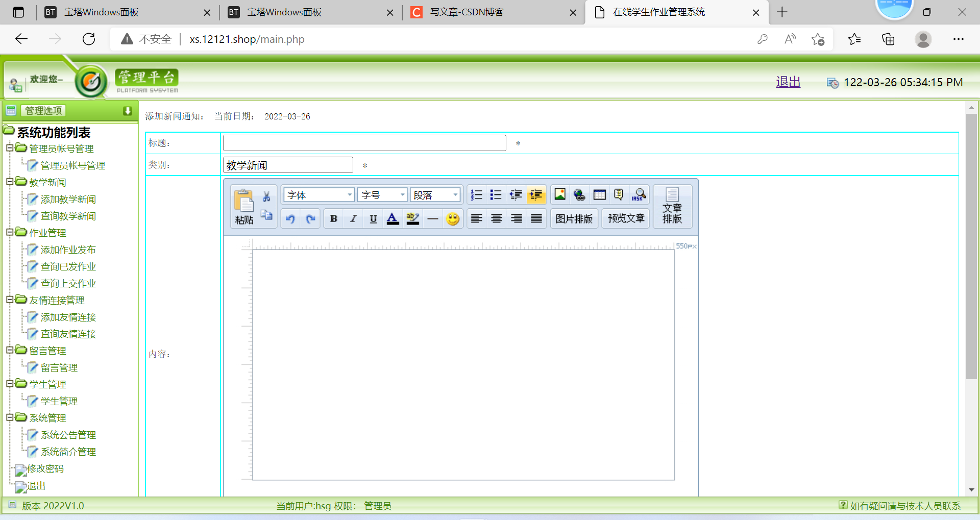Click the note/comment icon in toolbar
This screenshot has width=980, height=520.
coord(619,194)
